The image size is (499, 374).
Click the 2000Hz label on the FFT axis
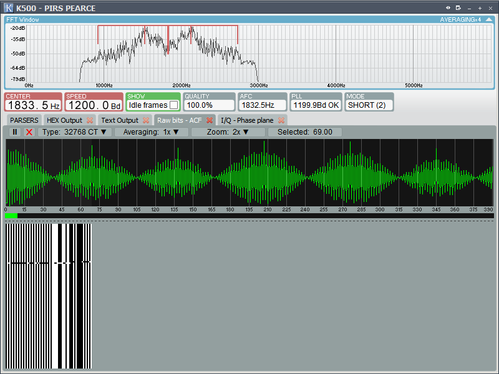click(181, 85)
